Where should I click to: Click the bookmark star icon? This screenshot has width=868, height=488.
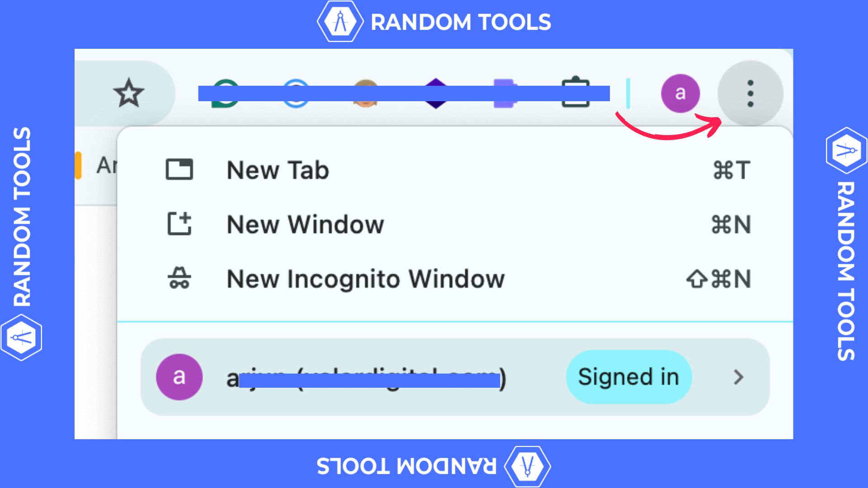(x=129, y=93)
